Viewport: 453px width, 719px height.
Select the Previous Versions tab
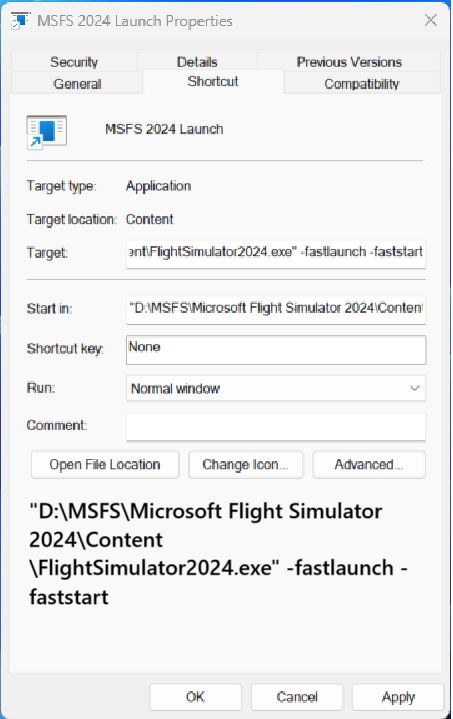349,61
